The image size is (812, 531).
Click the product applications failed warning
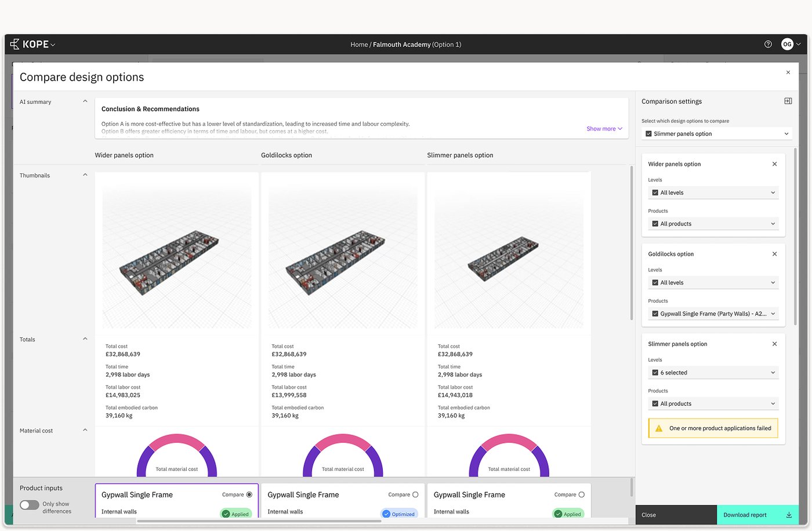[x=713, y=428]
